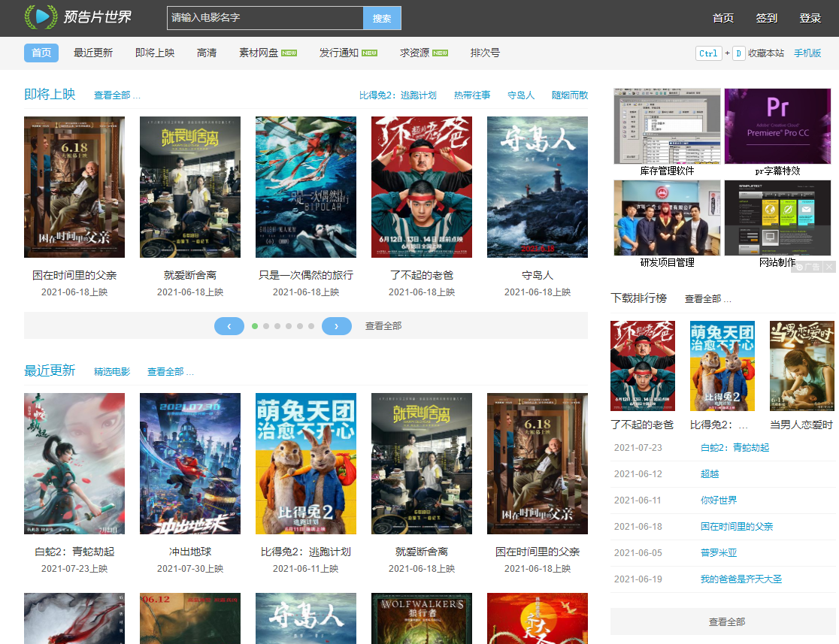Image resolution: width=839 pixels, height=644 pixels.
Task: Click the previous arrow in the carousel
Action: (229, 326)
